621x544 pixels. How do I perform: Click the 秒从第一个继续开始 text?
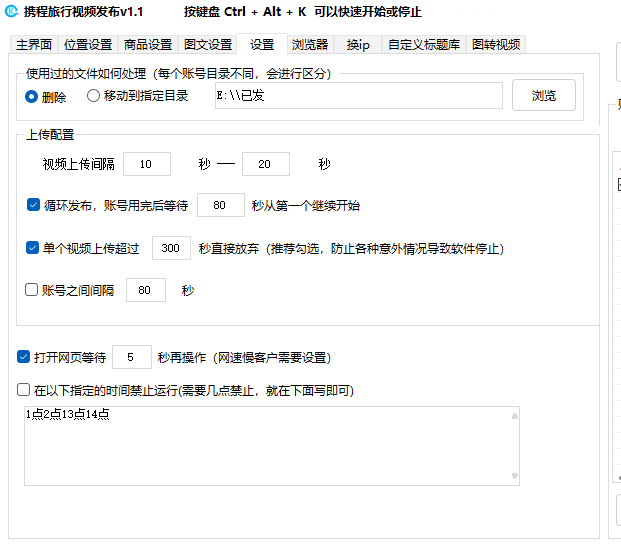coord(306,205)
